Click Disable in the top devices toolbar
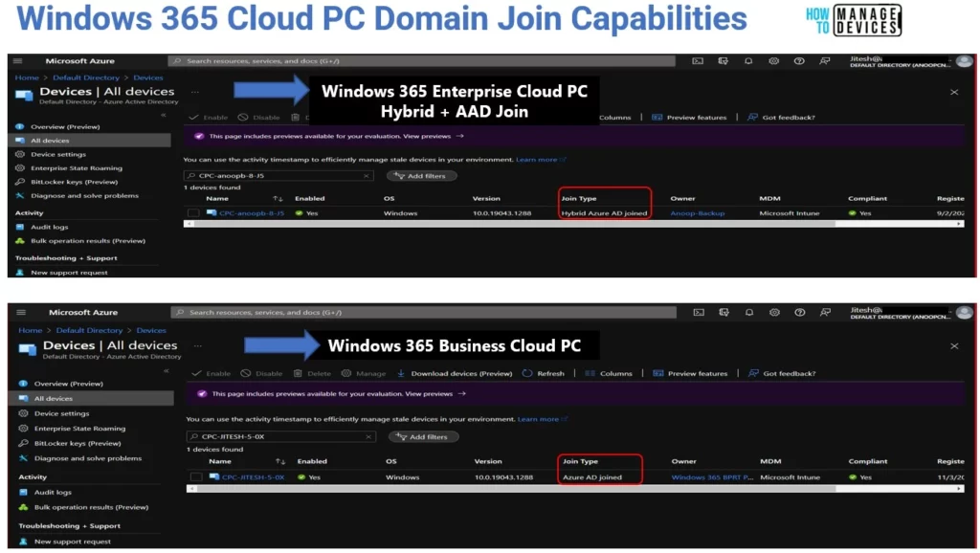Image resolution: width=980 pixels, height=553 pixels. (x=259, y=118)
